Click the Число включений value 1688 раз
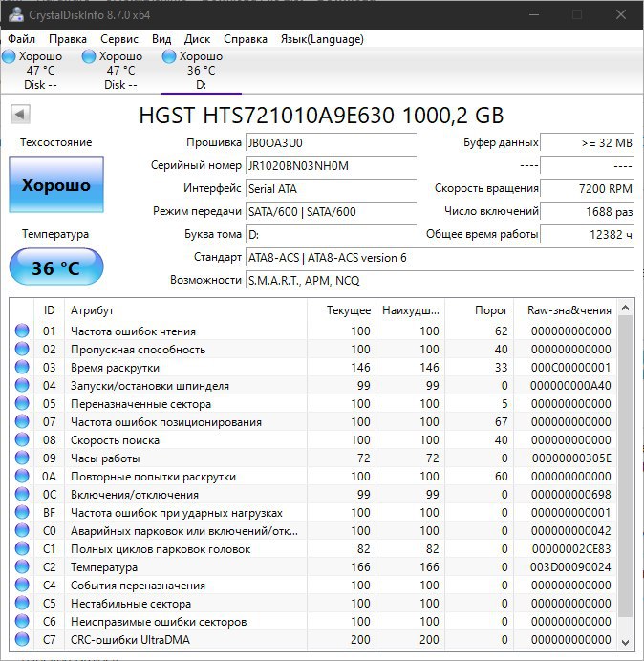 [587, 211]
